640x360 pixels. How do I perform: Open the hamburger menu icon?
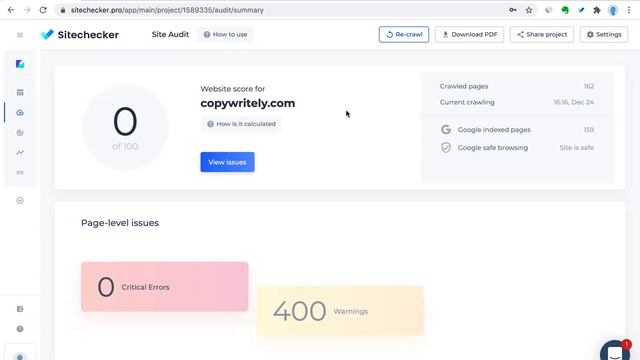[x=20, y=35]
